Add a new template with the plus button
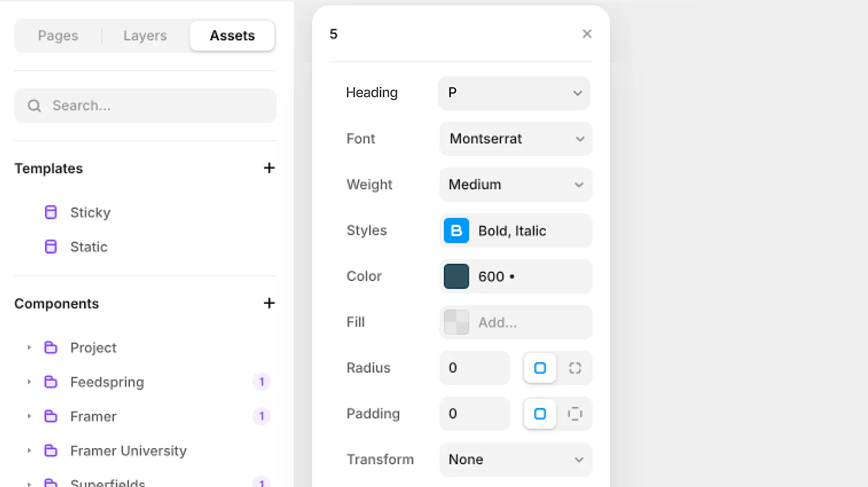The width and height of the screenshot is (868, 487). 269,168
